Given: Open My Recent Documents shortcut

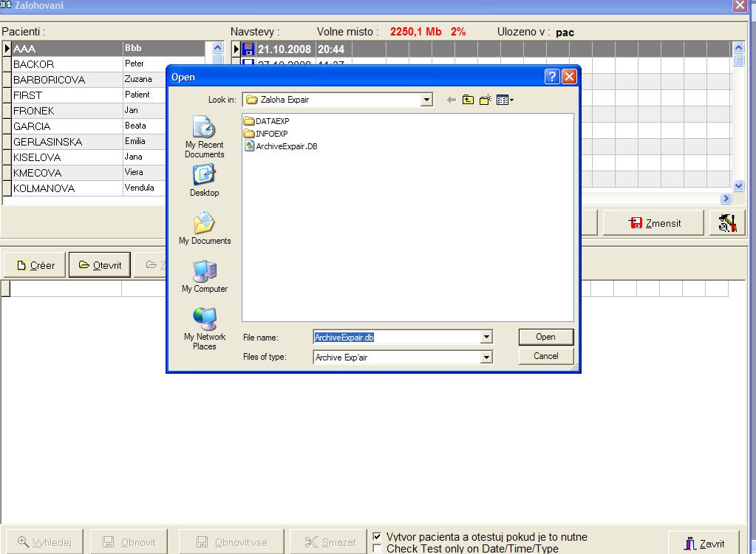Looking at the screenshot, I should click(205, 137).
